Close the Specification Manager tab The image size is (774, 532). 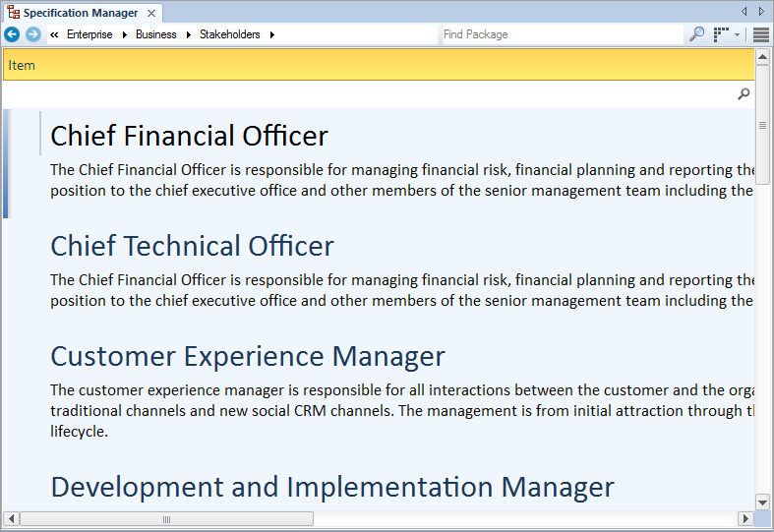click(x=151, y=13)
